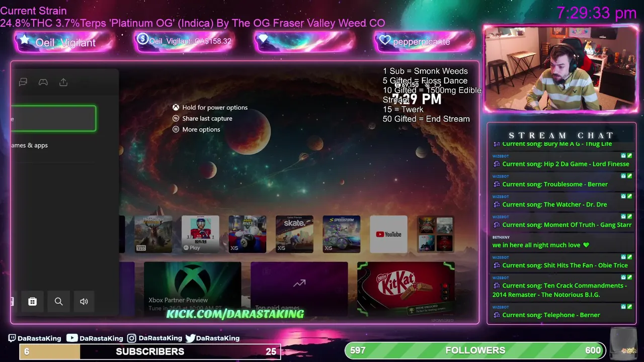Click the Twitter DaRastaKing handle

point(212,338)
